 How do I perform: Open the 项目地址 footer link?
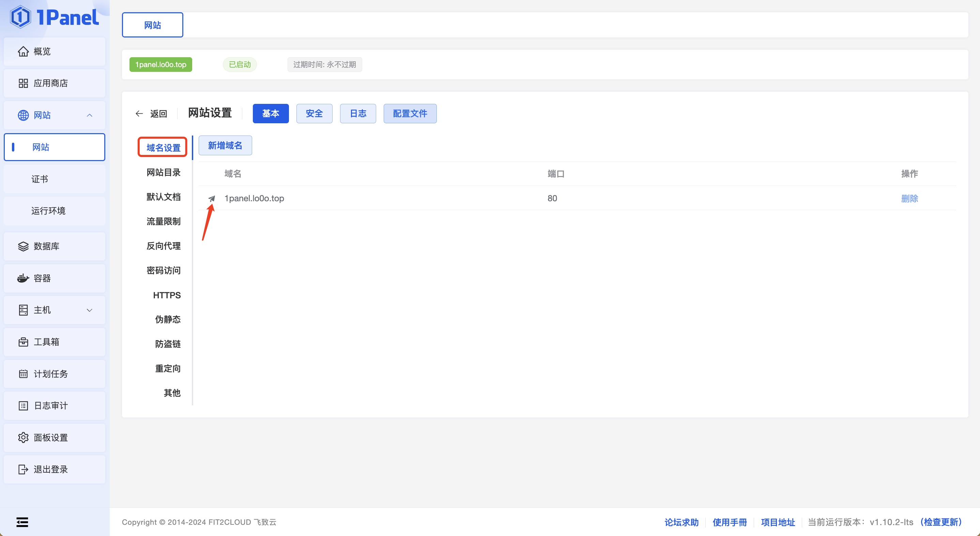[778, 522]
